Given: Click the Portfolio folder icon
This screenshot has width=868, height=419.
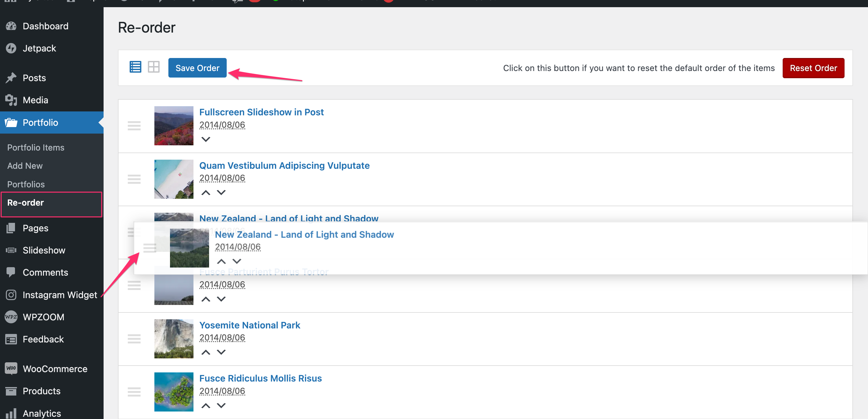Looking at the screenshot, I should point(11,123).
